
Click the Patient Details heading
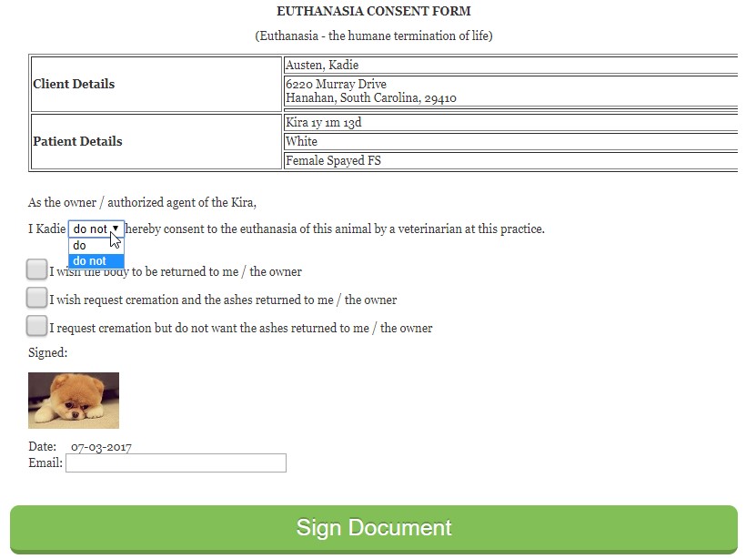pos(77,141)
